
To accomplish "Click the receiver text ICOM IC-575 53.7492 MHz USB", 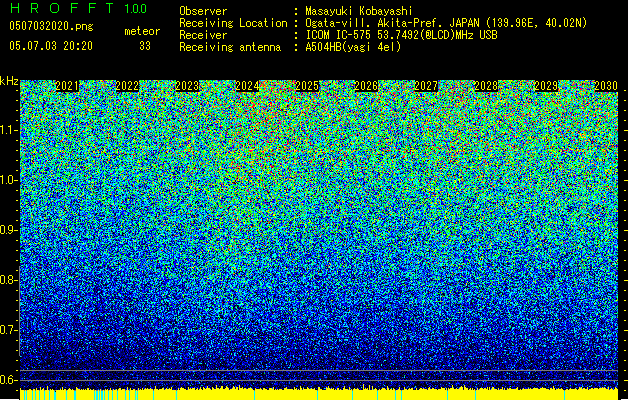I will coord(402,35).
